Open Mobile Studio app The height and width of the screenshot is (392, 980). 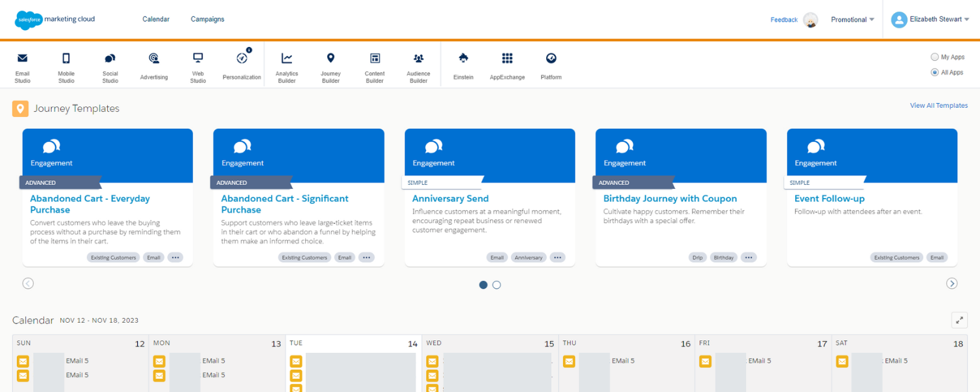click(x=66, y=67)
